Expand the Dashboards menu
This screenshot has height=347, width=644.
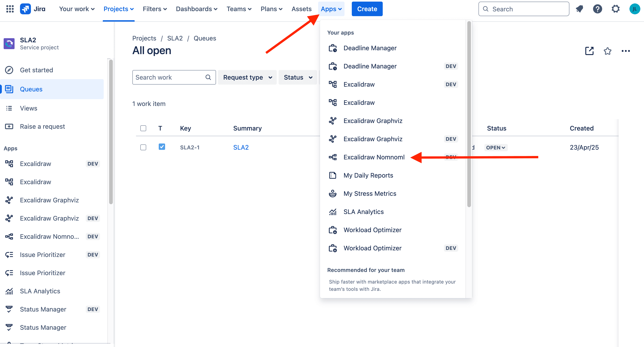(x=196, y=9)
